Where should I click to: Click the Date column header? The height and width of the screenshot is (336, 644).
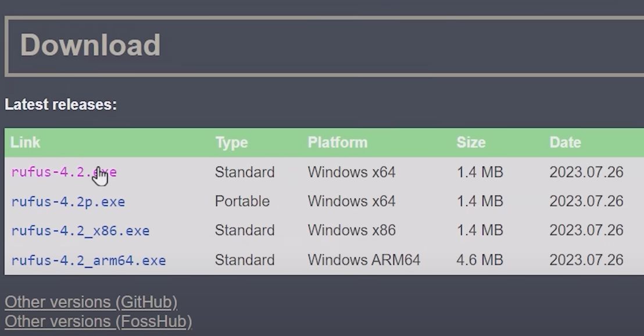pos(565,142)
